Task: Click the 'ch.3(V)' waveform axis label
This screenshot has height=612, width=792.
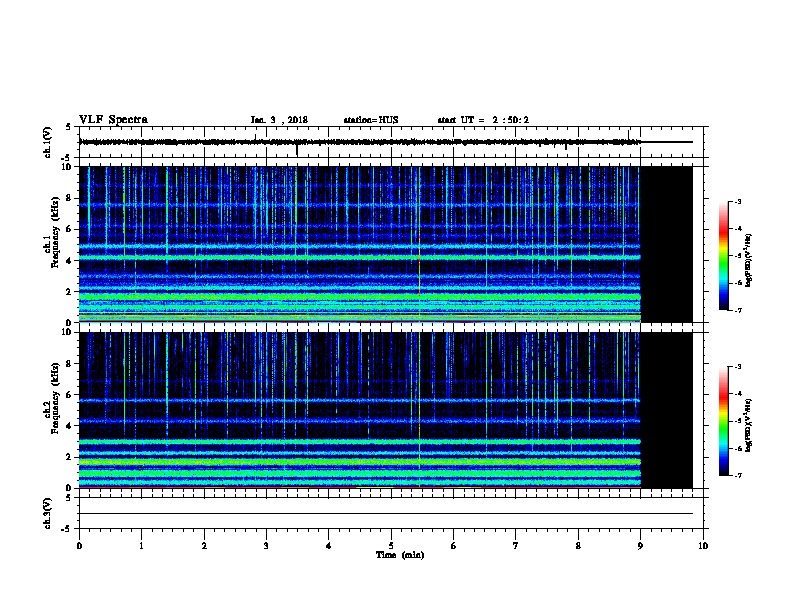Action: (x=47, y=513)
